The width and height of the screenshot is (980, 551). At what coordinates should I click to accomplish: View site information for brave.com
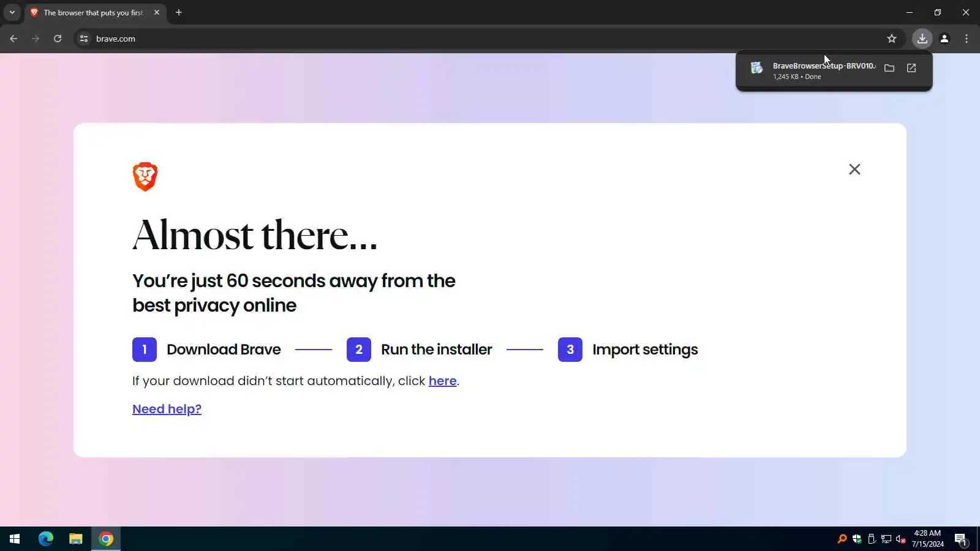coord(84,39)
